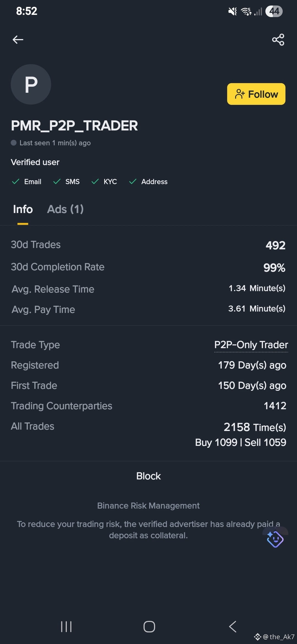The image size is (297, 644).
Task: Tap the Binance Risk Management heading
Action: click(x=148, y=506)
